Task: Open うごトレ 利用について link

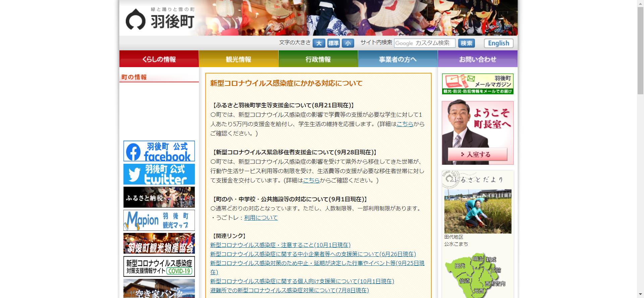Action: click(x=261, y=217)
